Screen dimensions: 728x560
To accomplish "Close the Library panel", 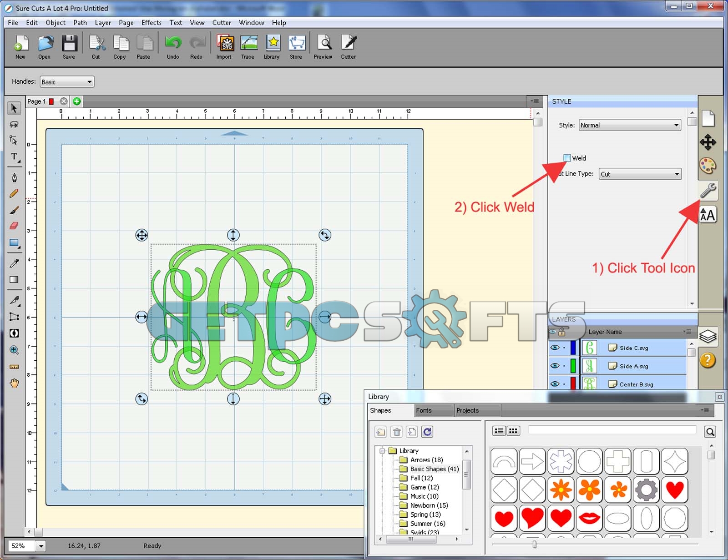I will point(719,397).
